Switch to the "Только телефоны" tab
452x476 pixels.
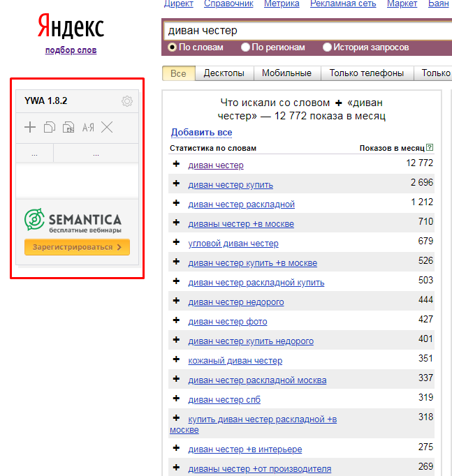coord(367,73)
